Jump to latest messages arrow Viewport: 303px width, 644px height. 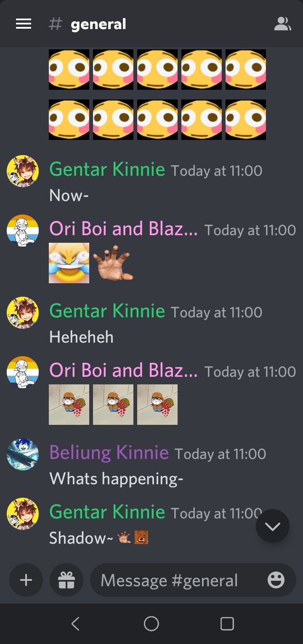(273, 526)
